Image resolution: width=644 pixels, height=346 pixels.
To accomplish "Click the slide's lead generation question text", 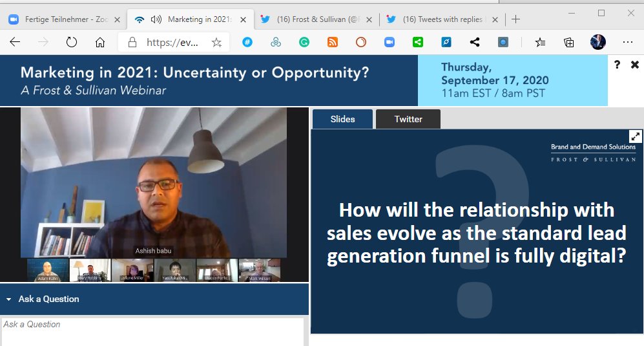I will point(477,233).
